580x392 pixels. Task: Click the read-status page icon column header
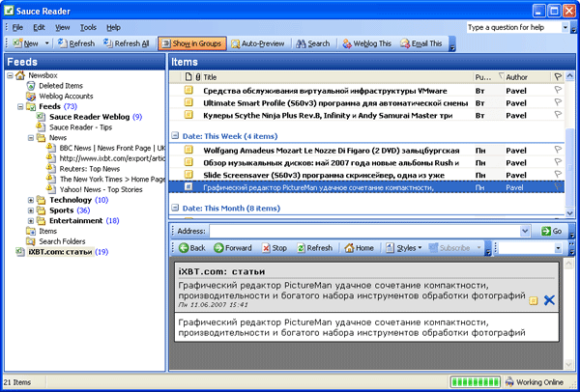(x=188, y=77)
